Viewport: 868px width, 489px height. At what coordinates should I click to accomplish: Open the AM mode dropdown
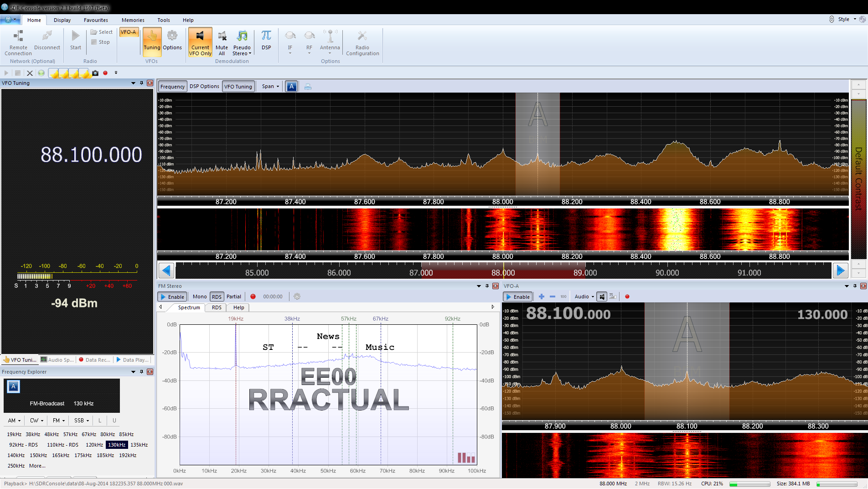coord(15,421)
